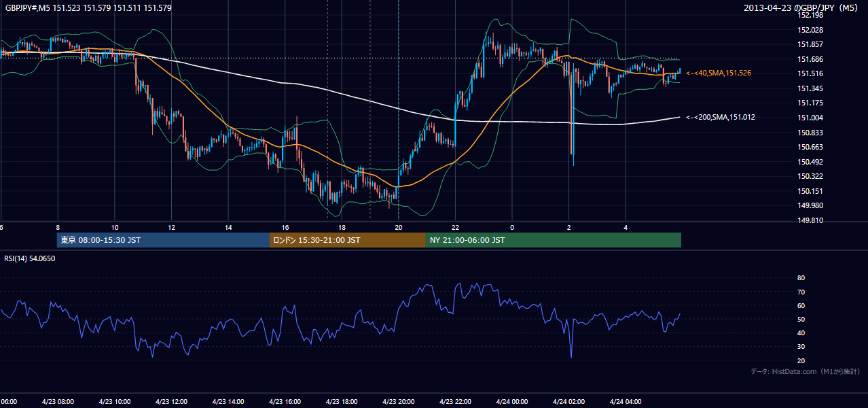Screen dimensions: 868x408
Task: Click the RSI 60 level label
Action: pos(801,305)
